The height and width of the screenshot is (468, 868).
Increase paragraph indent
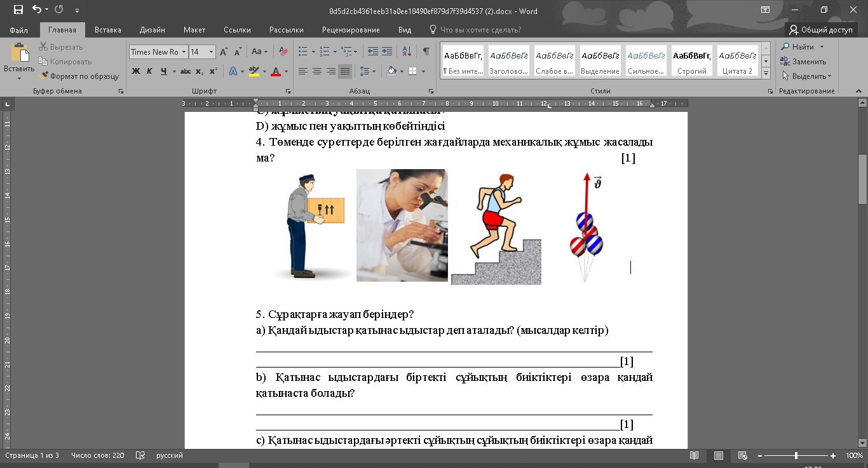point(387,52)
